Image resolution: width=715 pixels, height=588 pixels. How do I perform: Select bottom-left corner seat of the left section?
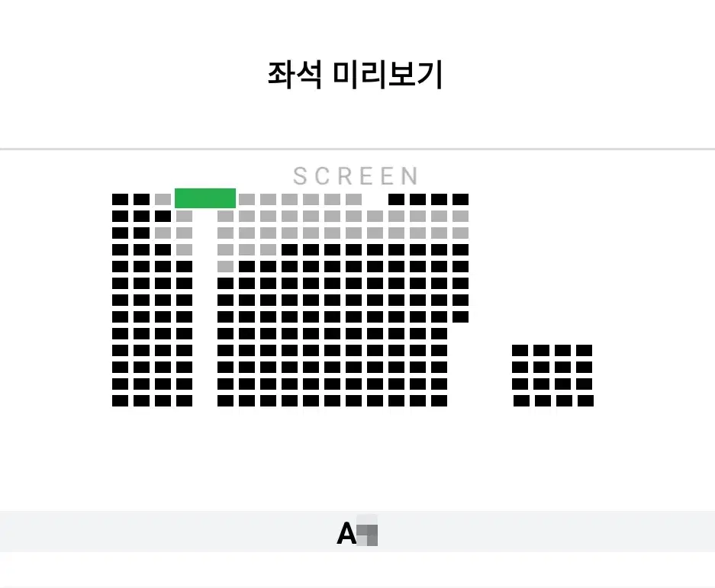pyautogui.click(x=120, y=400)
